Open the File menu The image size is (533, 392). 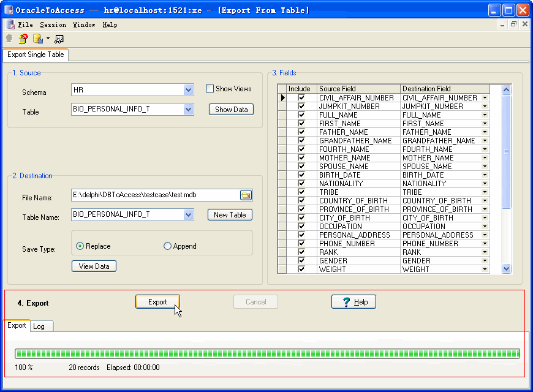pos(25,25)
